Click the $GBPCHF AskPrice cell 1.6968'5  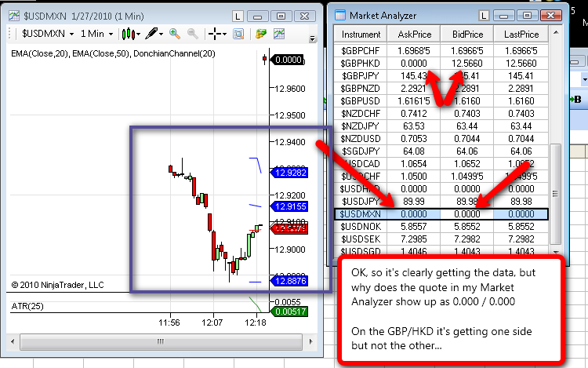414,51
